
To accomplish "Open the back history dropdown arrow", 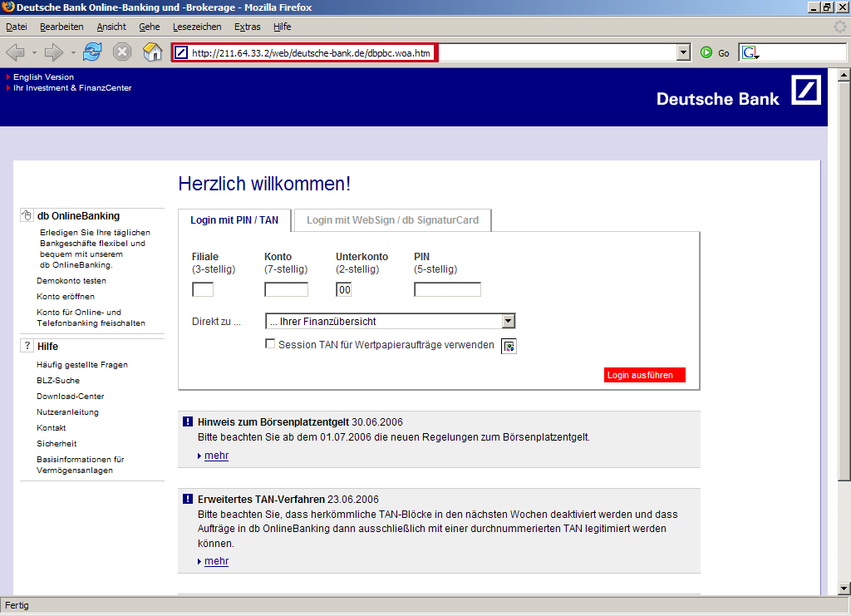I will click(34, 52).
